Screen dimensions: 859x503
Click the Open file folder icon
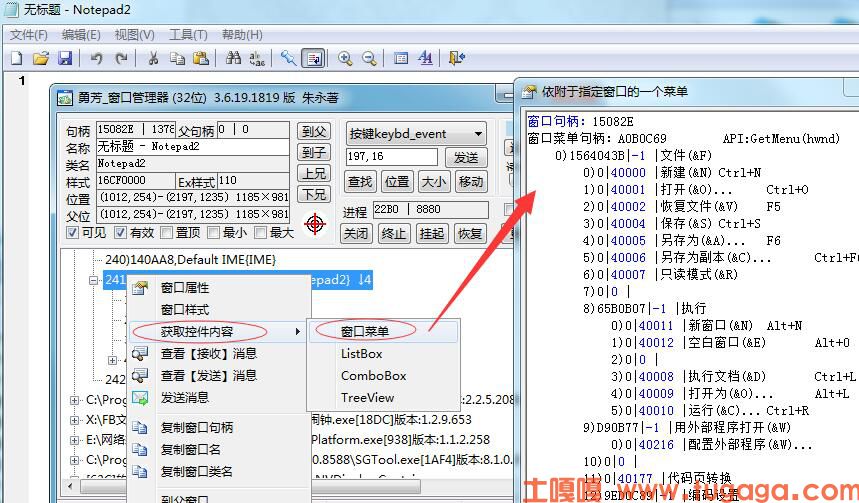[41, 58]
